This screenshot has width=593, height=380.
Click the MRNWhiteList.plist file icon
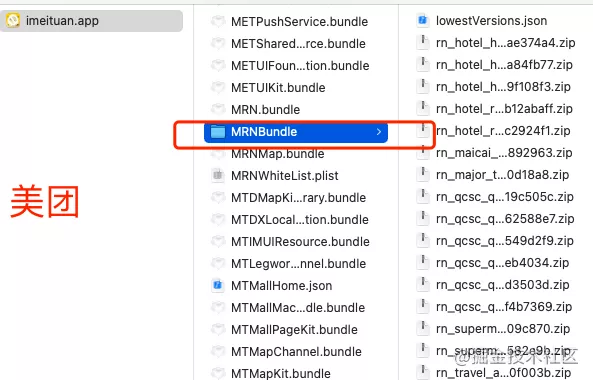[x=217, y=175]
